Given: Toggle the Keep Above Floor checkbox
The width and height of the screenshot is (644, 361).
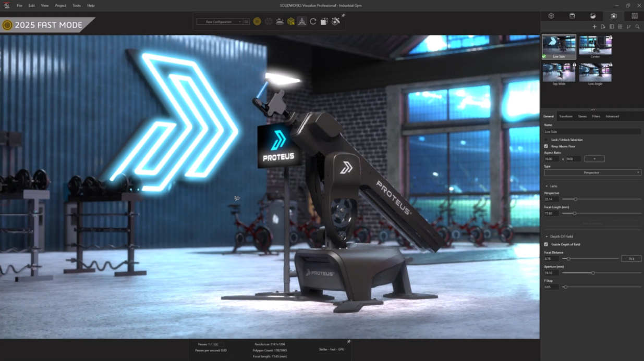Looking at the screenshot, I should tap(546, 146).
